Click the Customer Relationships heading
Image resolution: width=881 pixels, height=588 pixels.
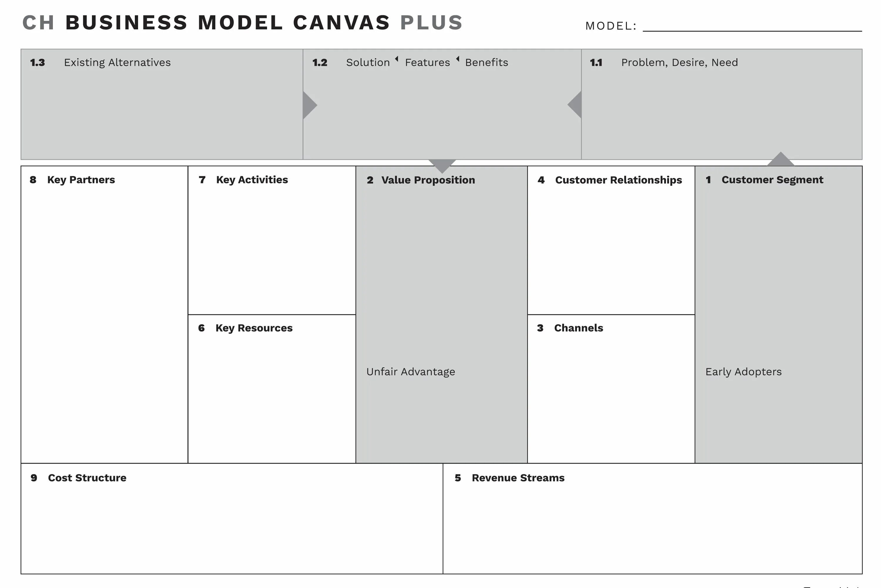(x=619, y=180)
